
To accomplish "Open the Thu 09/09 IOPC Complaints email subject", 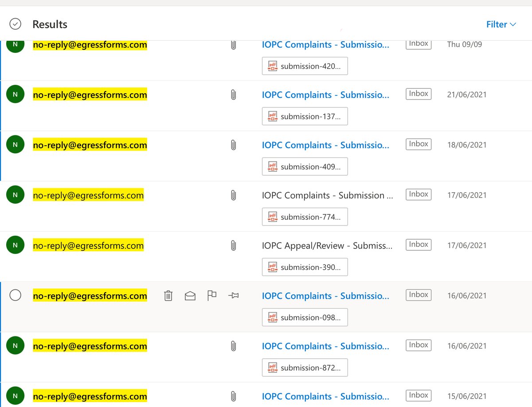I will [326, 44].
